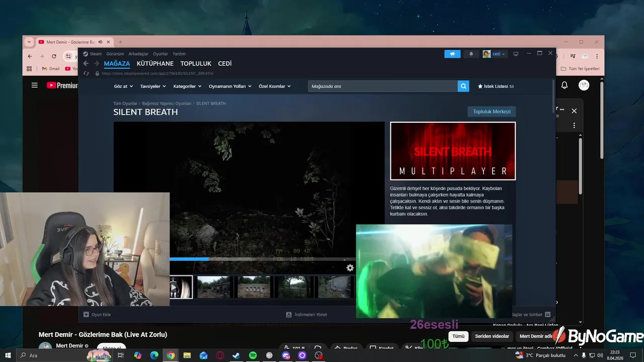Open a new Chrome tab

(120, 42)
